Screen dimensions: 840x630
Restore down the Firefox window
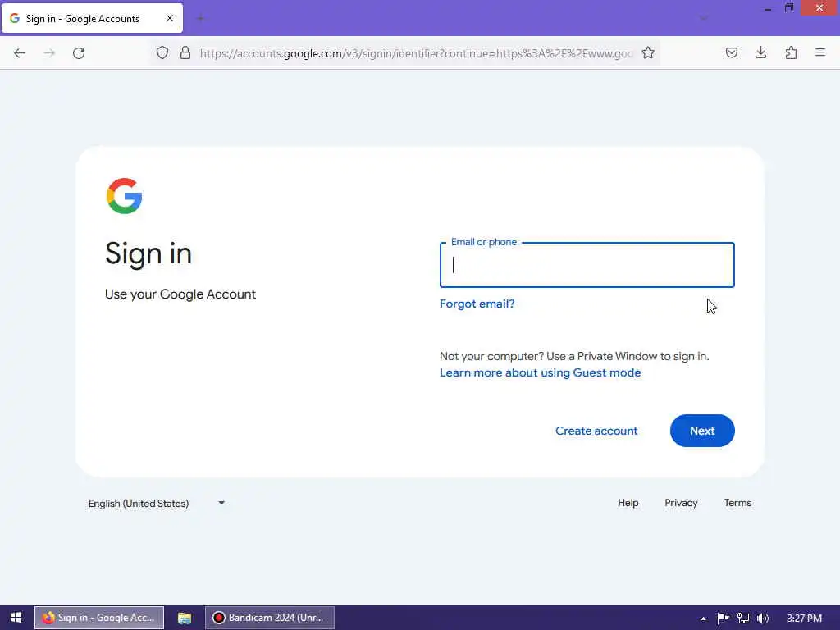[789, 8]
